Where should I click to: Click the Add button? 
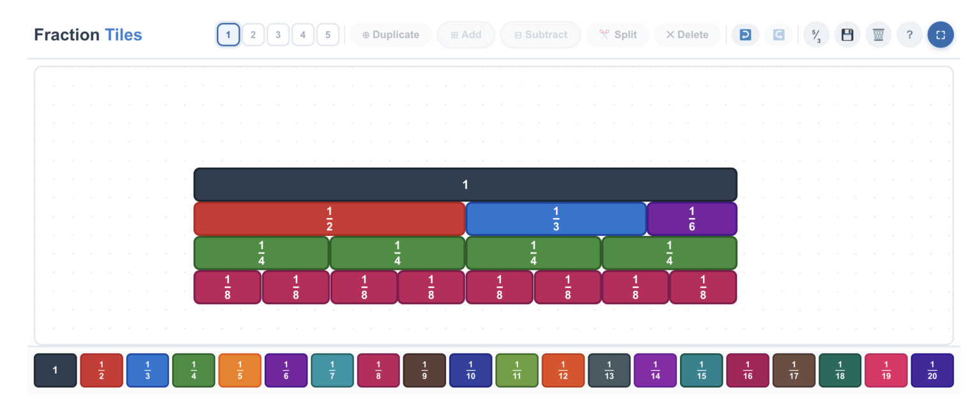(x=466, y=34)
